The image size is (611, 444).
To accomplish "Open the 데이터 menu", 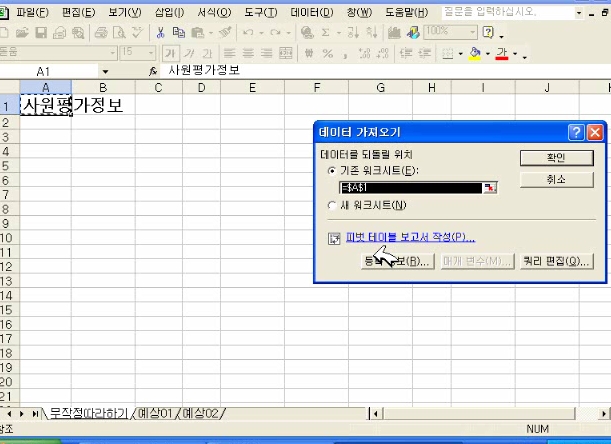I will (x=311, y=12).
